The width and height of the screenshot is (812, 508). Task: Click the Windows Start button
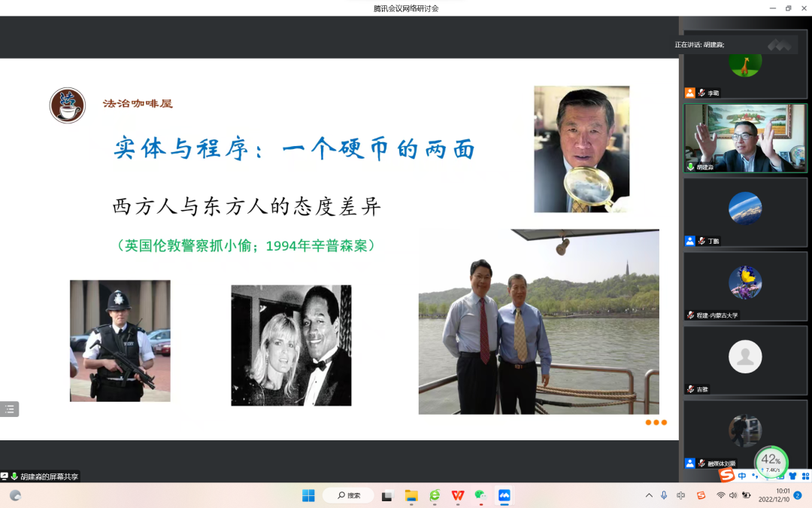coord(308,495)
